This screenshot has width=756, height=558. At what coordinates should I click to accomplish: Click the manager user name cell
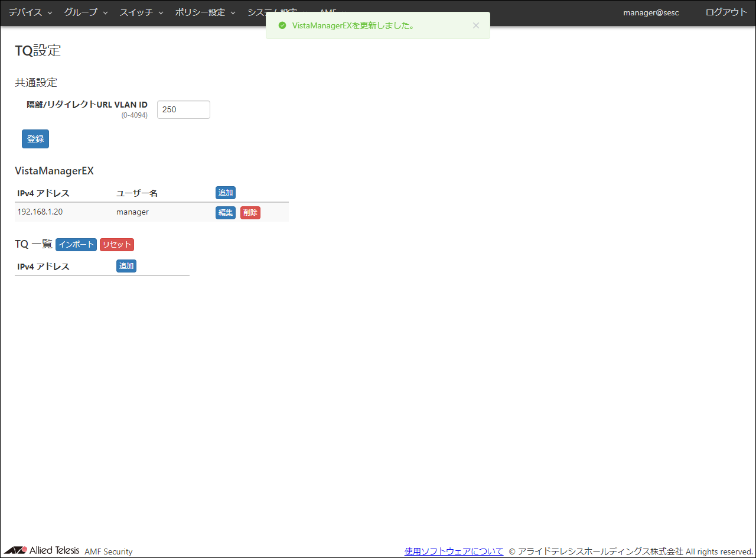coord(132,212)
